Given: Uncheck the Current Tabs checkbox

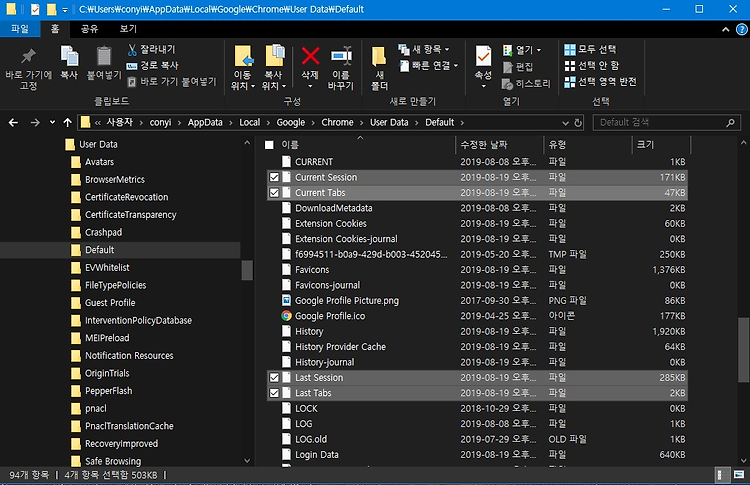Looking at the screenshot, I should point(274,192).
